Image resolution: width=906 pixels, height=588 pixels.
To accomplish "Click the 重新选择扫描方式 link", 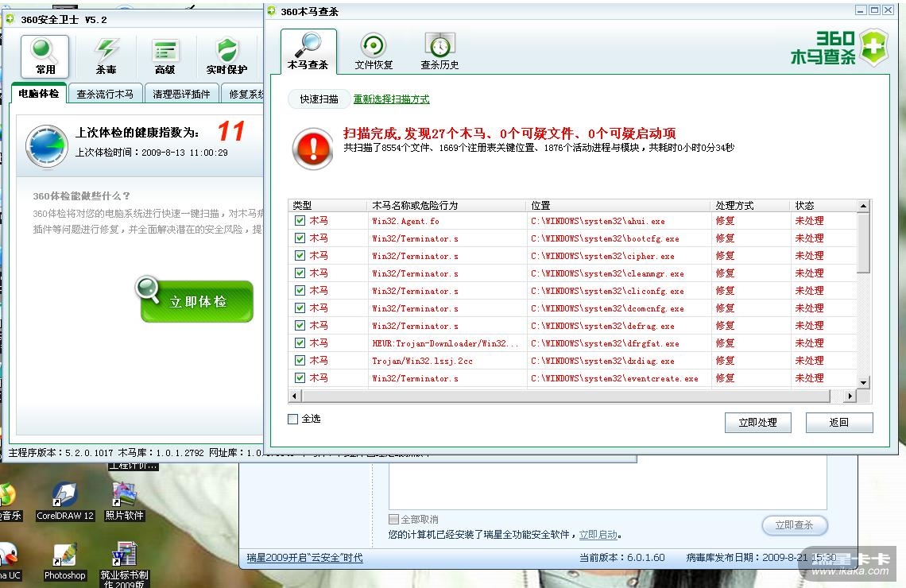I will click(x=391, y=99).
